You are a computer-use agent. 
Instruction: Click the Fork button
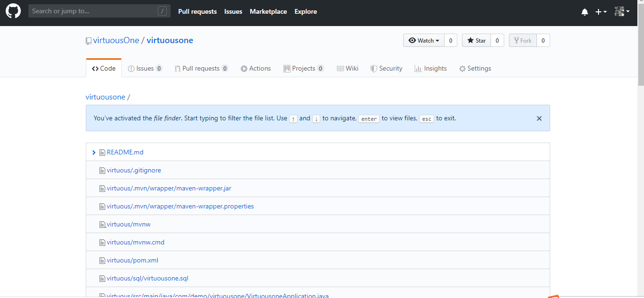tap(523, 40)
